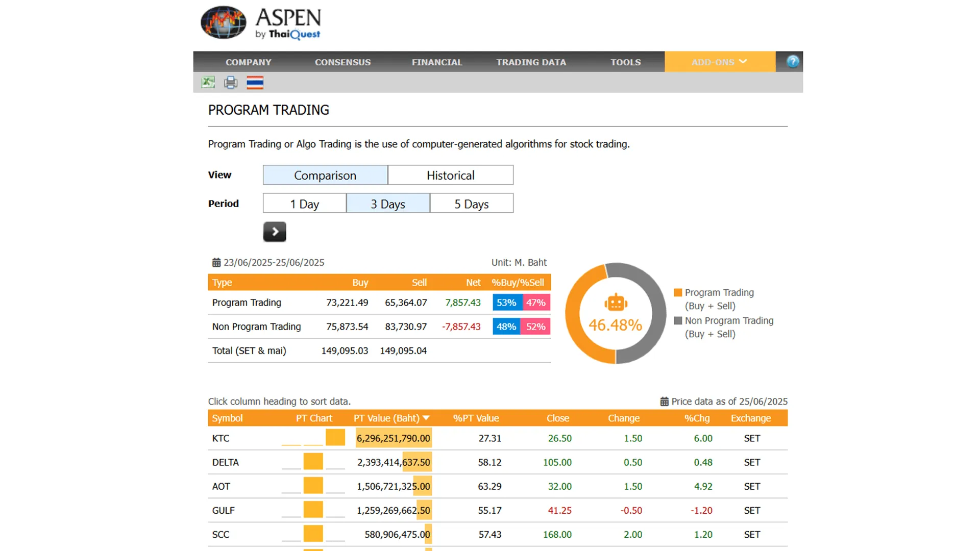980x551 pixels.
Task: Click the DELTA symbol link
Action: pos(226,462)
